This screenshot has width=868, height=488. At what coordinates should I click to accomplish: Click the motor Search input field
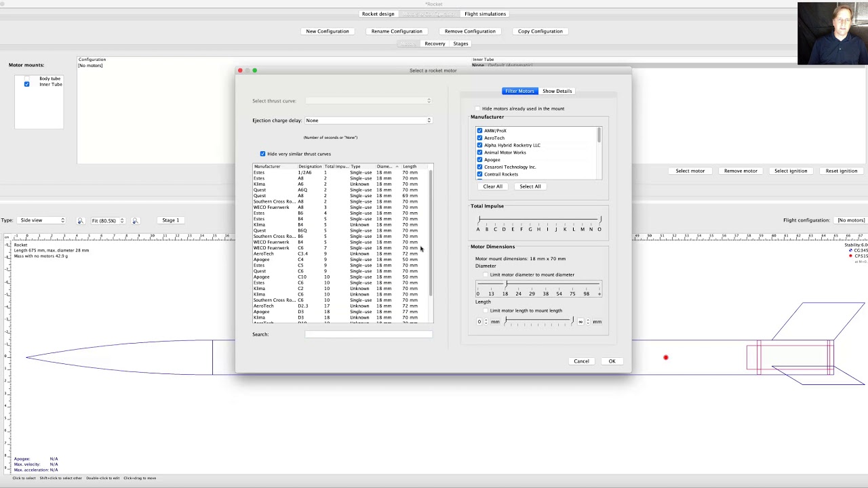tap(368, 334)
